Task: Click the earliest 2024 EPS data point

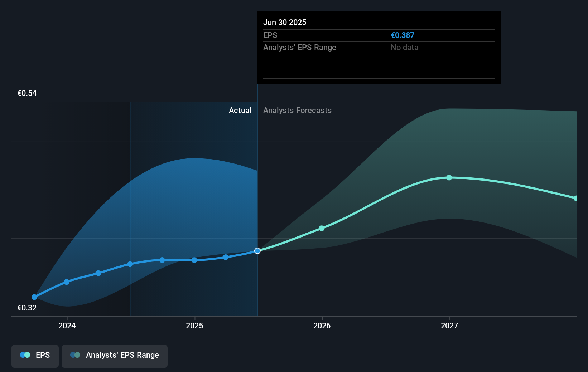Action: coord(34,297)
